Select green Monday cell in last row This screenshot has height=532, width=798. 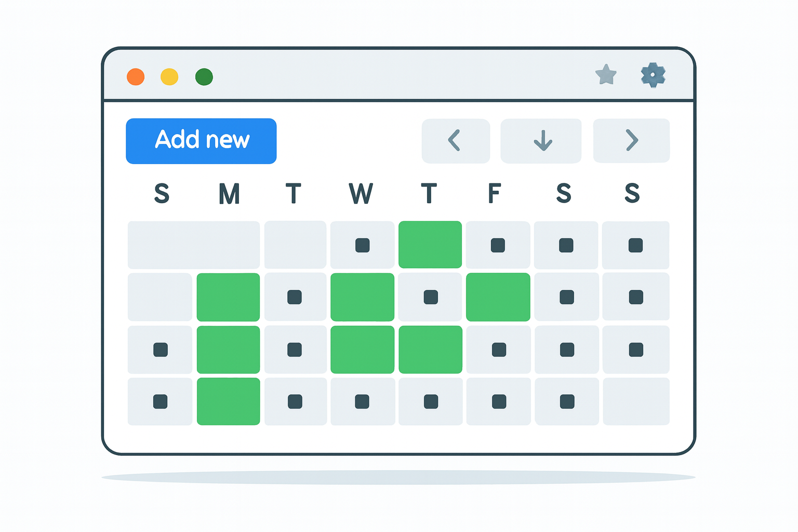click(x=228, y=402)
